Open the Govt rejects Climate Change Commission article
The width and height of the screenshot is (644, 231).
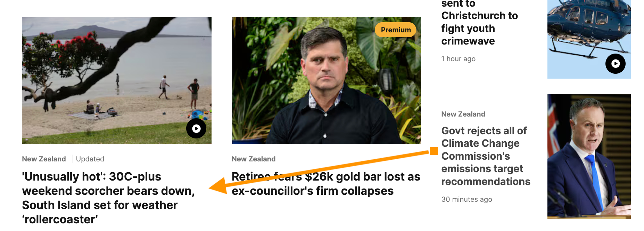click(485, 156)
